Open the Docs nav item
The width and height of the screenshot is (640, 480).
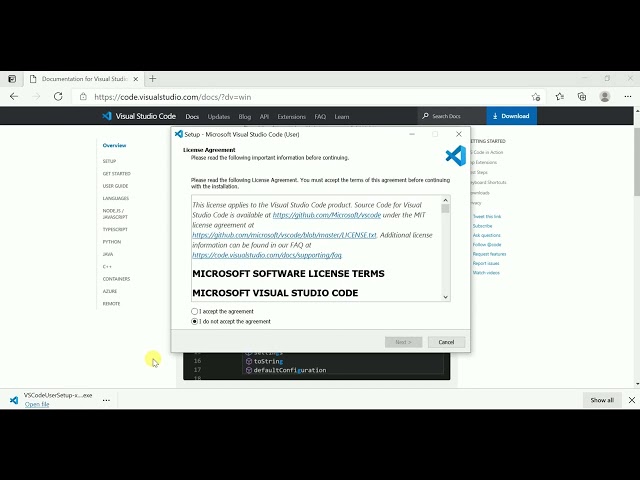pyautogui.click(x=192, y=117)
